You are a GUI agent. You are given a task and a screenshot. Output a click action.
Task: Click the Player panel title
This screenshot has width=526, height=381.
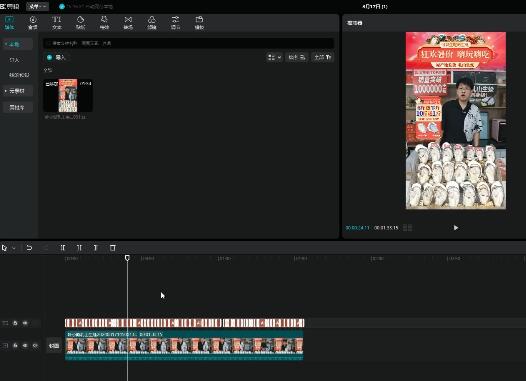click(355, 23)
